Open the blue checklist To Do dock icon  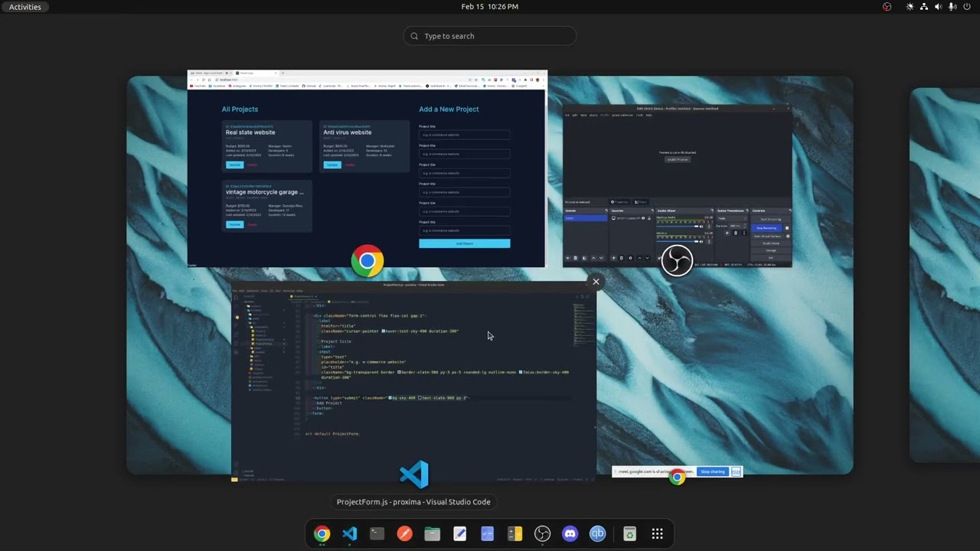point(487,534)
